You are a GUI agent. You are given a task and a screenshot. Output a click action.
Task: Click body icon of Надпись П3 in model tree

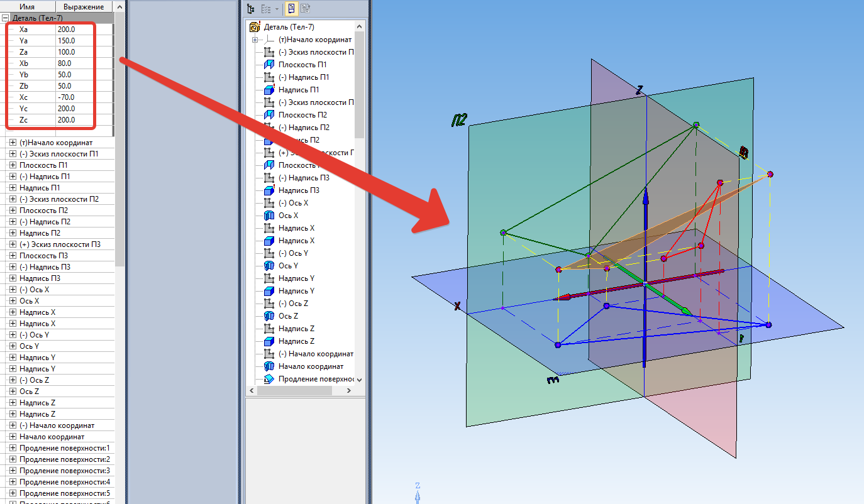pos(269,190)
